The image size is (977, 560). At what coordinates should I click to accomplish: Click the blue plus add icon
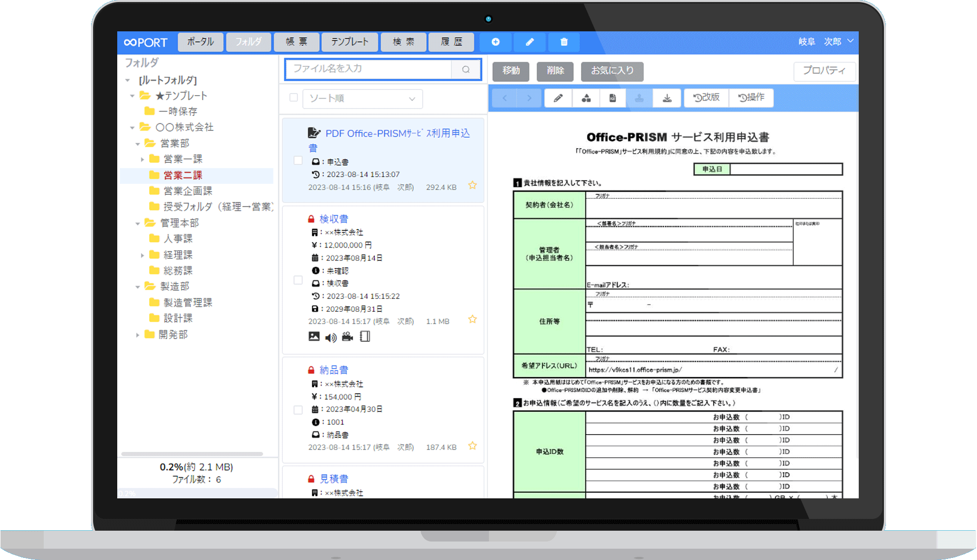(x=496, y=42)
